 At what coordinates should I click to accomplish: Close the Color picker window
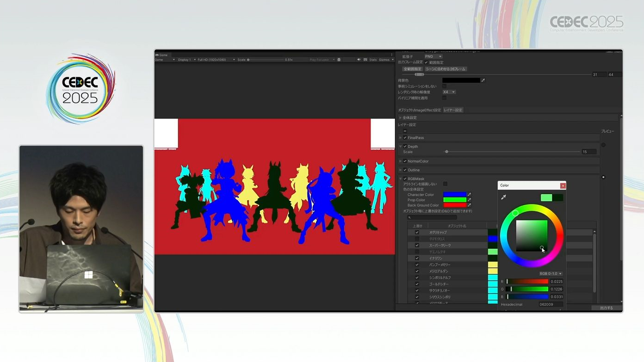563,185
